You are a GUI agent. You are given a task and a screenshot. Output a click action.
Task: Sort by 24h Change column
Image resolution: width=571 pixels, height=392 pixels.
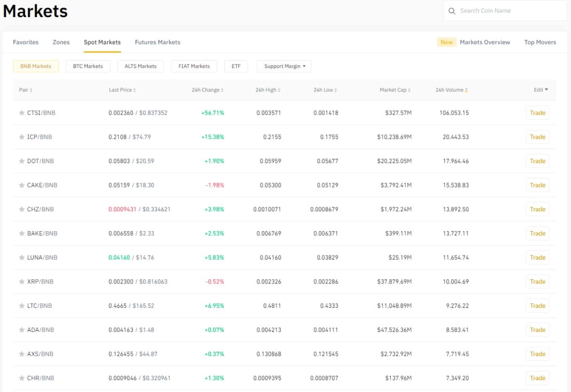(208, 90)
